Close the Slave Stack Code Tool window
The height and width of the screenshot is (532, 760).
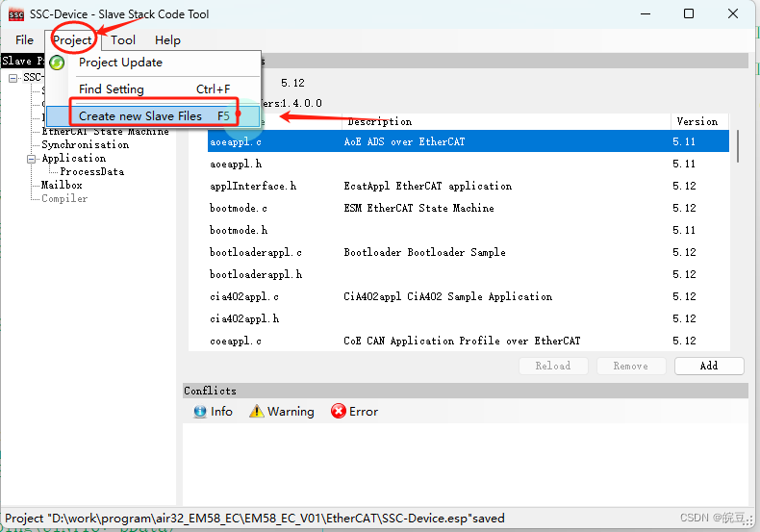[x=733, y=14]
